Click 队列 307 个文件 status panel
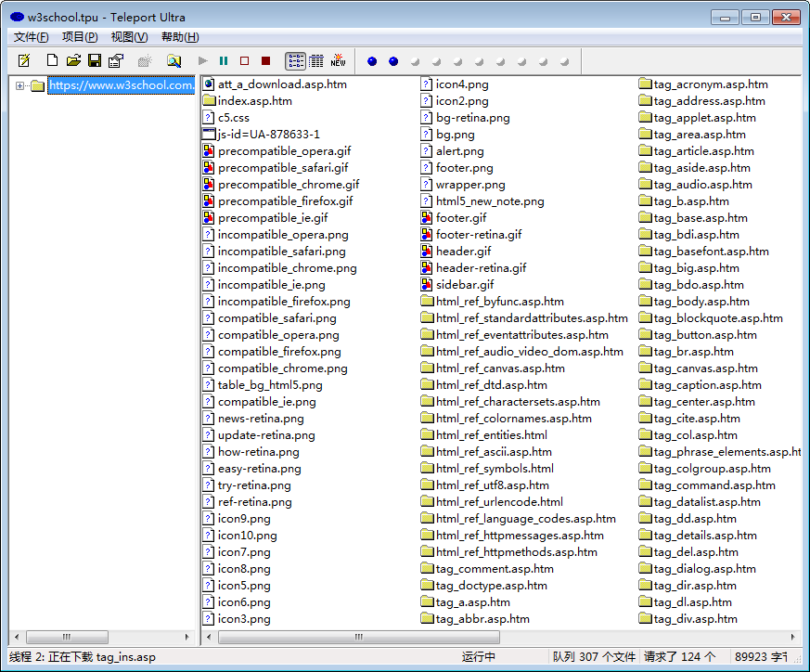Image resolution: width=810 pixels, height=672 pixels. [594, 657]
